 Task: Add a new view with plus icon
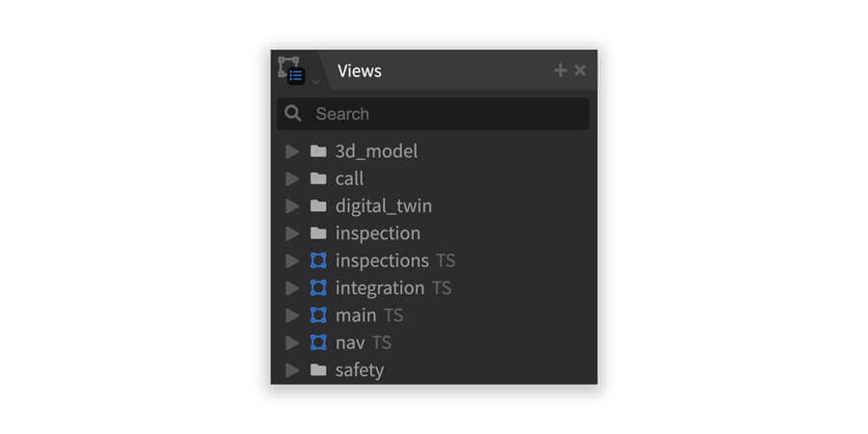tap(560, 70)
